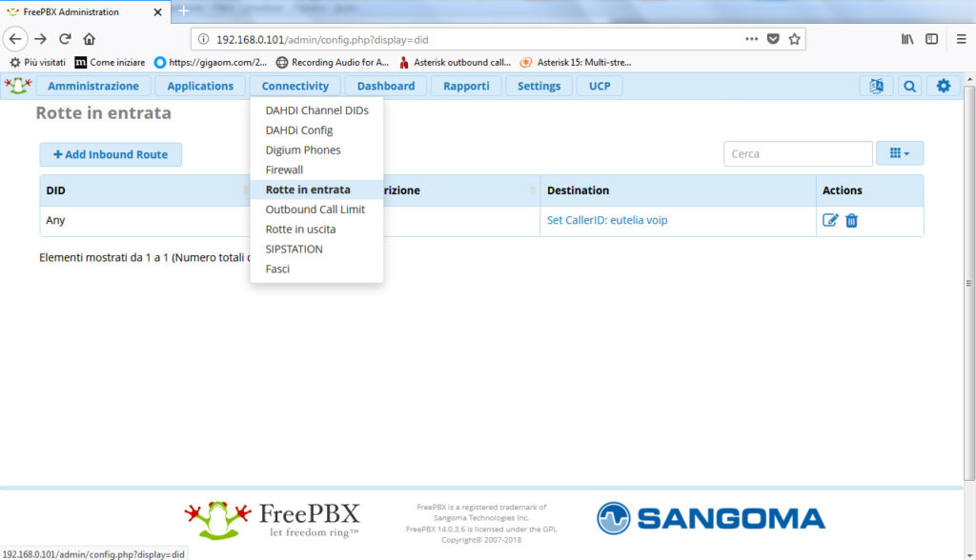
Task: Open Come iniziare bookmark
Action: (110, 62)
